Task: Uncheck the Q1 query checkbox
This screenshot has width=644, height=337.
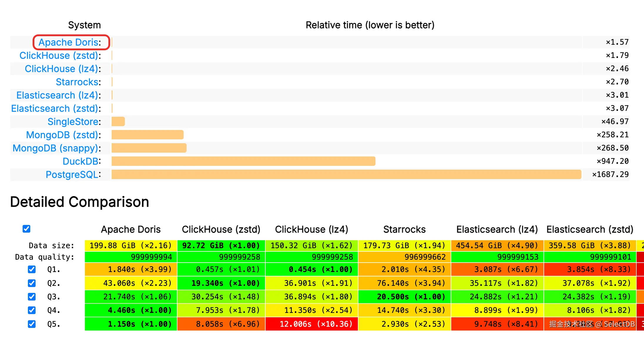Action: pos(32,269)
